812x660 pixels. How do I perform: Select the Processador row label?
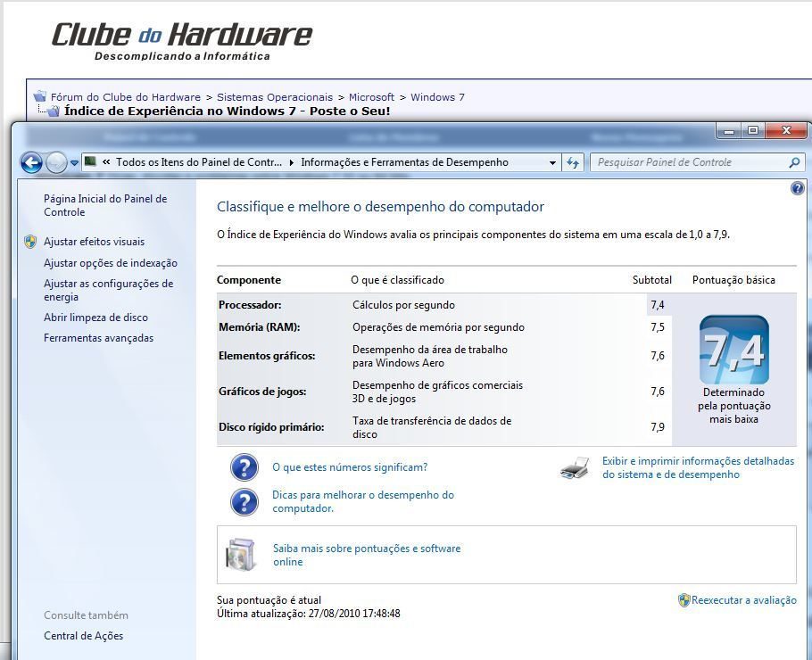pyautogui.click(x=250, y=305)
